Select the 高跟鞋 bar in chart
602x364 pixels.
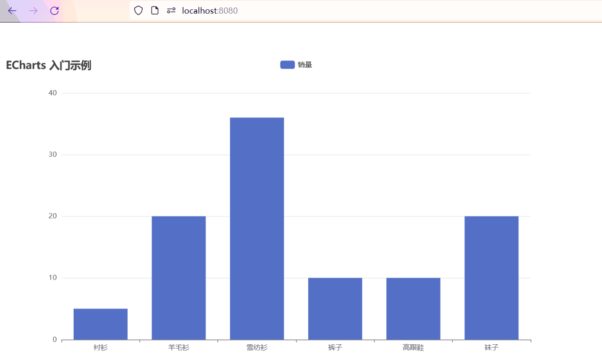[x=413, y=309]
